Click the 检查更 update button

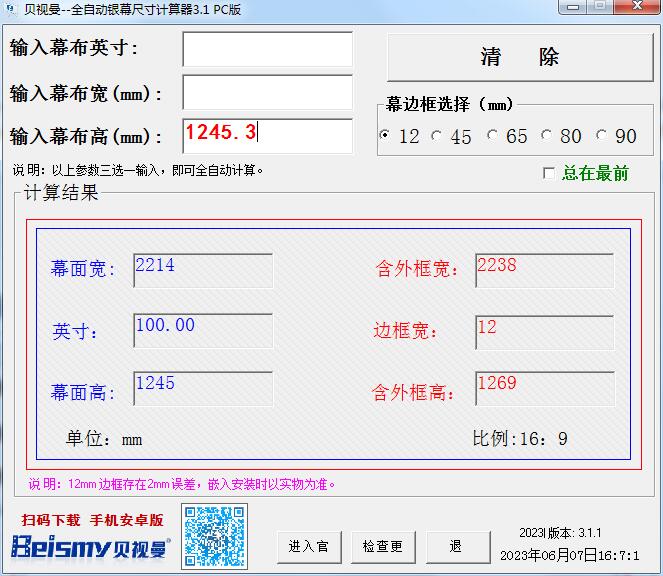click(x=383, y=547)
